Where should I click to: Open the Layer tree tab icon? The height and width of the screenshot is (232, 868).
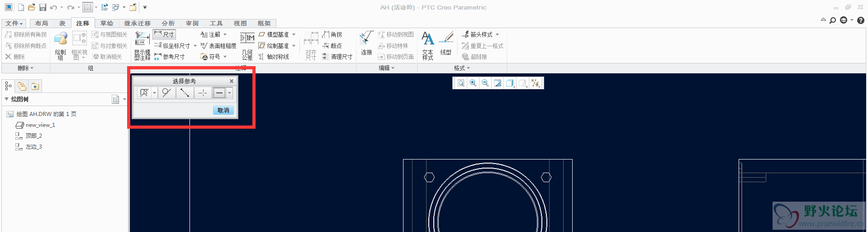(22, 86)
